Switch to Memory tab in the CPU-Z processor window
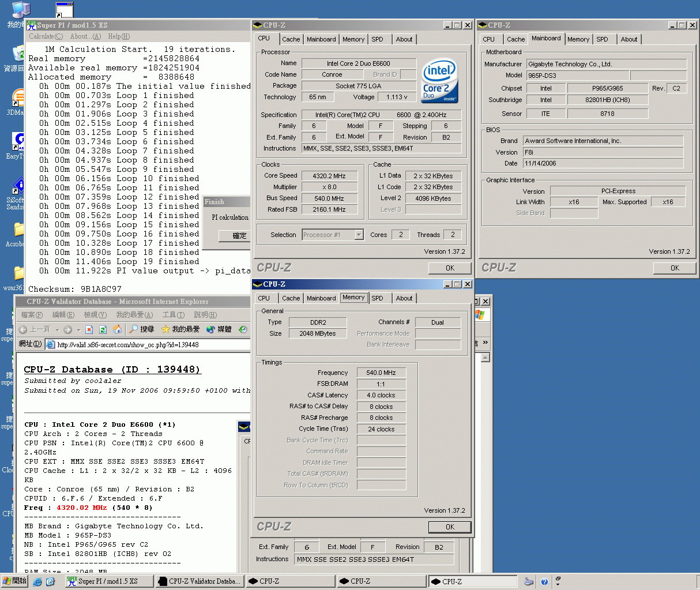 tap(353, 39)
